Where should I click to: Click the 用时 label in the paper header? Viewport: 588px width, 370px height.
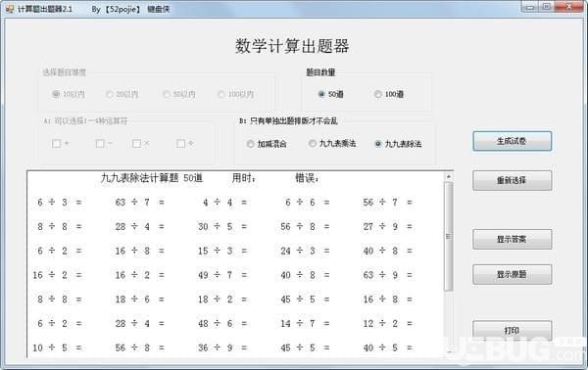point(244,178)
